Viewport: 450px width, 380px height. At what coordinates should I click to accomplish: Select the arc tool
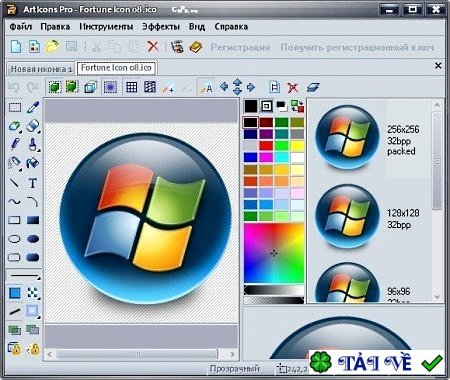[x=33, y=201]
